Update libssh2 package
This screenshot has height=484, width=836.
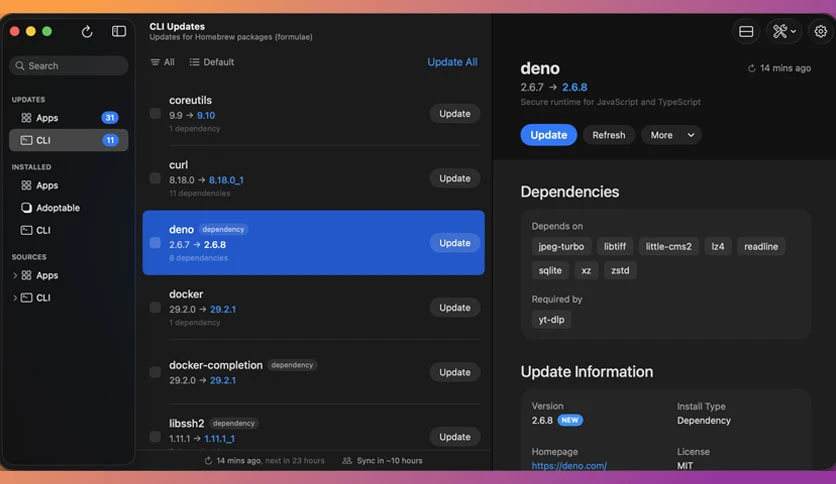[x=455, y=437]
